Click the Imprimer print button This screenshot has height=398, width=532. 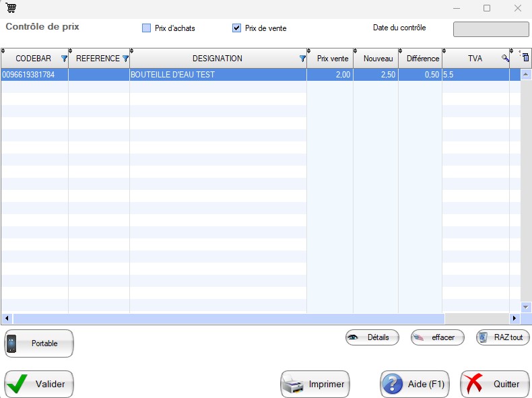pos(315,385)
